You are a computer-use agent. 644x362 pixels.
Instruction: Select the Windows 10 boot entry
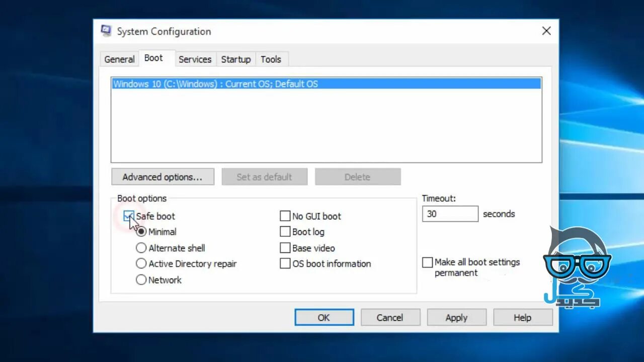(x=327, y=84)
